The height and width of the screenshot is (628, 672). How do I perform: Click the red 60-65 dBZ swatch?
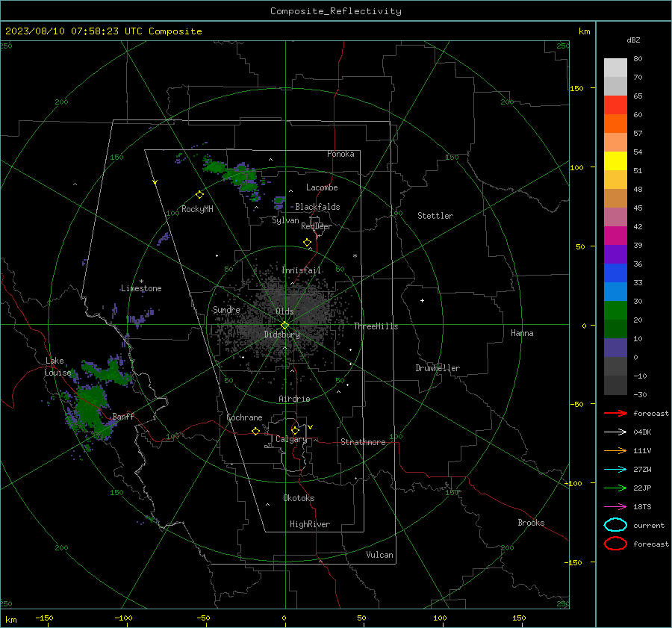615,105
